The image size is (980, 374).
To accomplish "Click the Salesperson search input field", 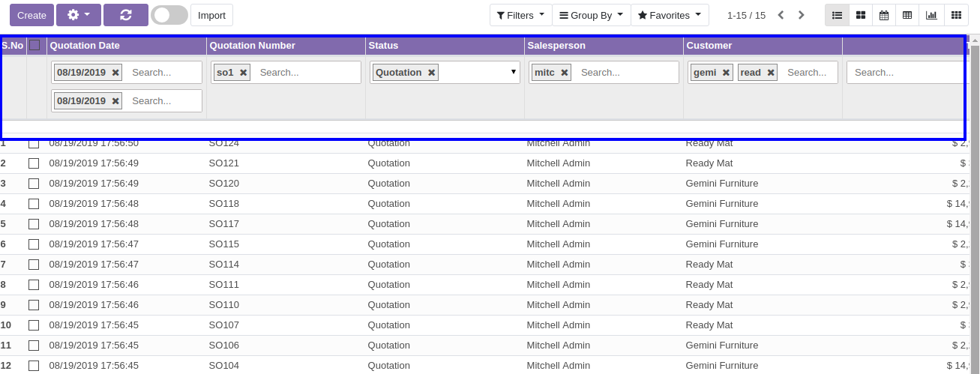I will 626,73.
